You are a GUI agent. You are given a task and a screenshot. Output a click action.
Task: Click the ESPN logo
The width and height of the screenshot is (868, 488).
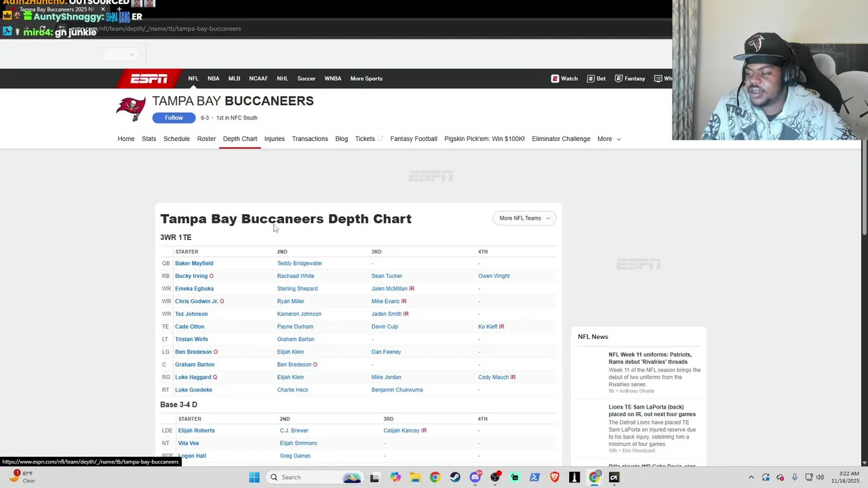pos(149,79)
